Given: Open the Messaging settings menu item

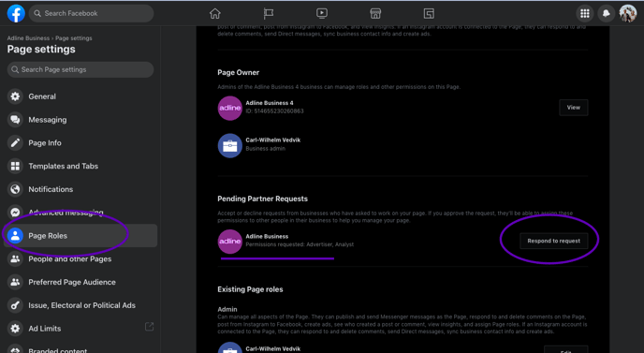Looking at the screenshot, I should tap(80, 120).
